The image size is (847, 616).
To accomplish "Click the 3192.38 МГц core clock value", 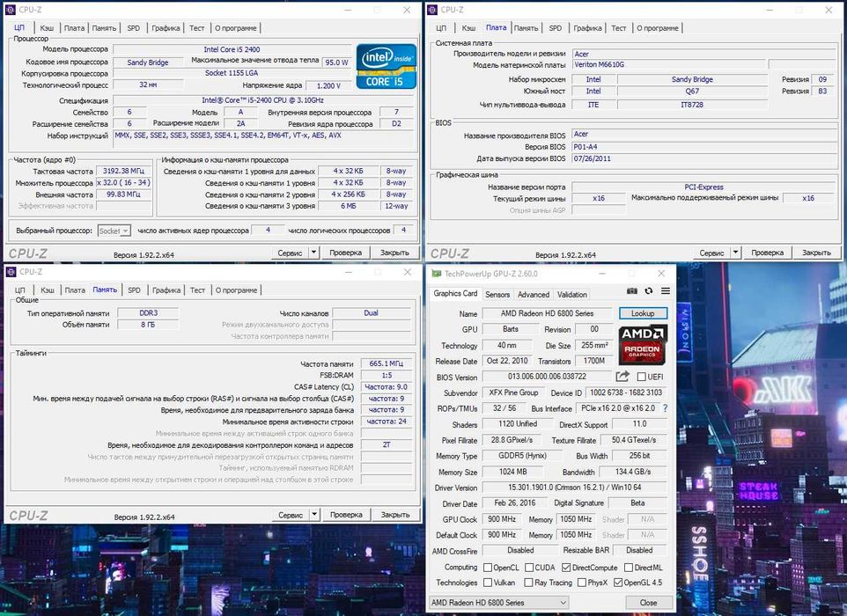I will 123,171.
